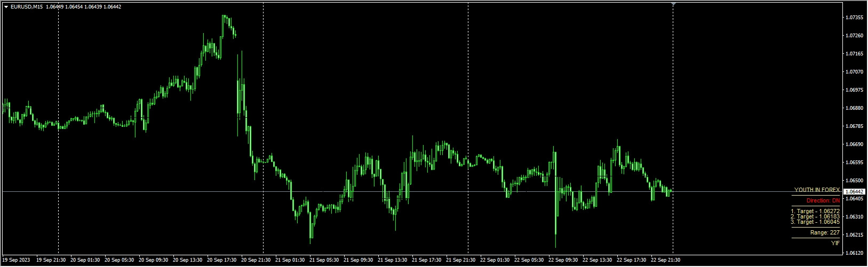Click time label 22 Sep 01:30
This screenshot has height=267, width=868.
click(x=495, y=261)
